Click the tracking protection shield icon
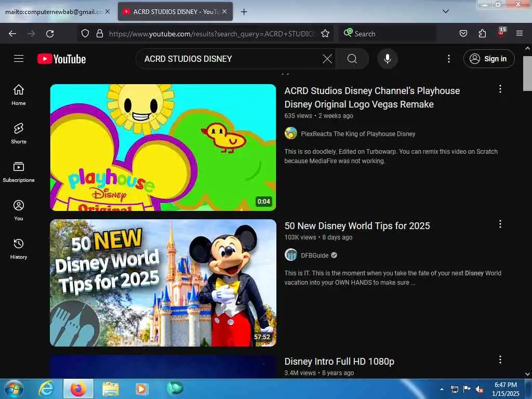Viewport: 532px width, 399px height. pyautogui.click(x=85, y=33)
